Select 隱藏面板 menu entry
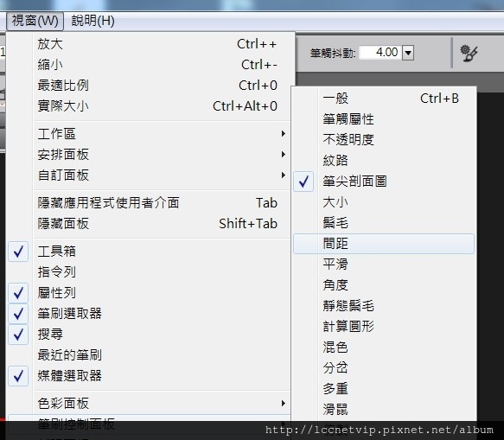The width and height of the screenshot is (504, 440). (x=150, y=224)
